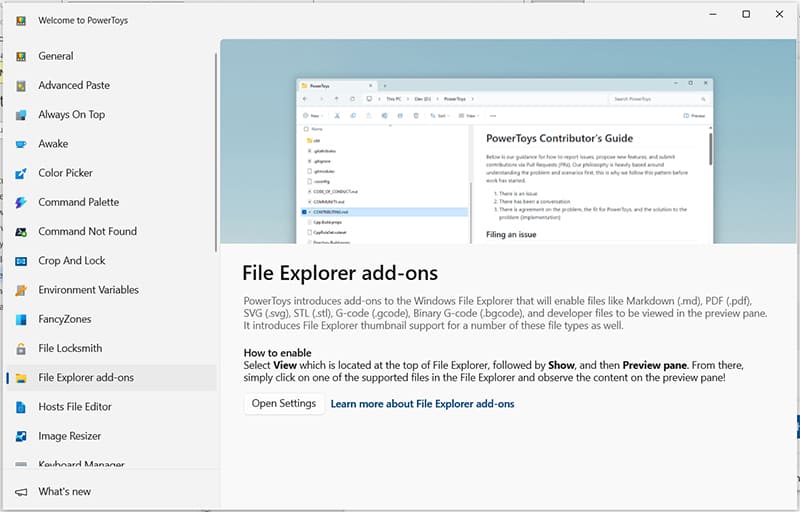
Task: Click the Image Resizer icon
Action: (21, 436)
